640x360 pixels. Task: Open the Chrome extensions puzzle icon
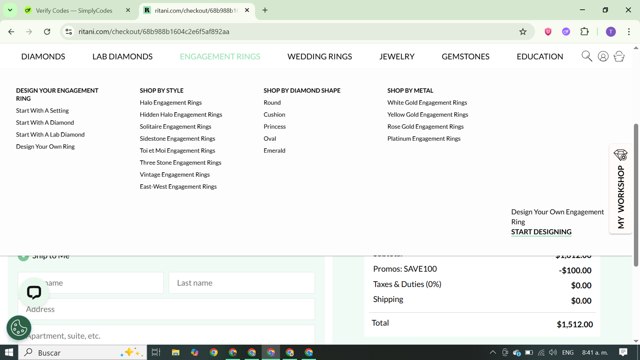point(584,31)
